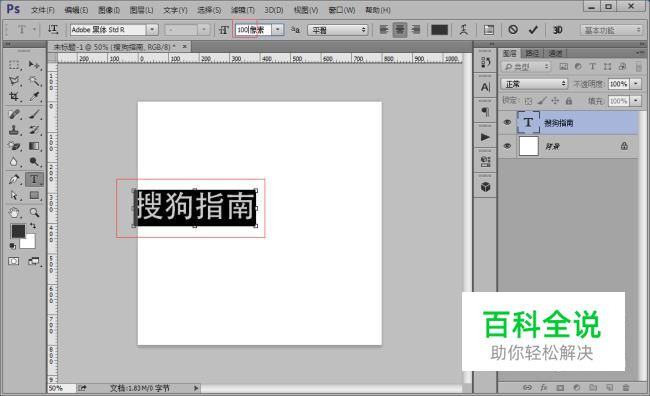Image resolution: width=650 pixels, height=396 pixels.
Task: Click the text color swatch in options bar
Action: coord(439,29)
